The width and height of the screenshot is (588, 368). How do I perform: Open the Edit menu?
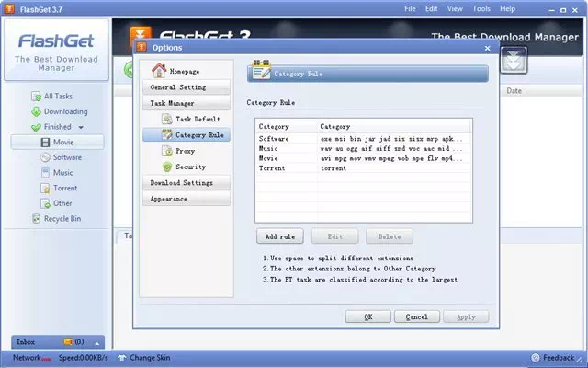[431, 8]
